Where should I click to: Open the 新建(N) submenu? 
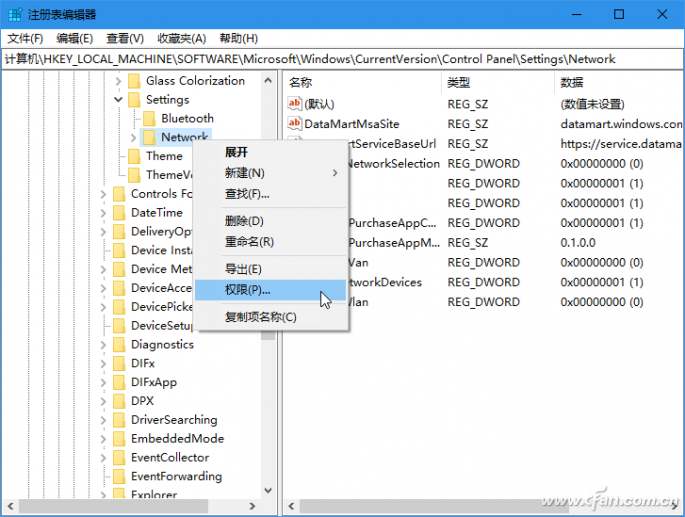(271, 173)
